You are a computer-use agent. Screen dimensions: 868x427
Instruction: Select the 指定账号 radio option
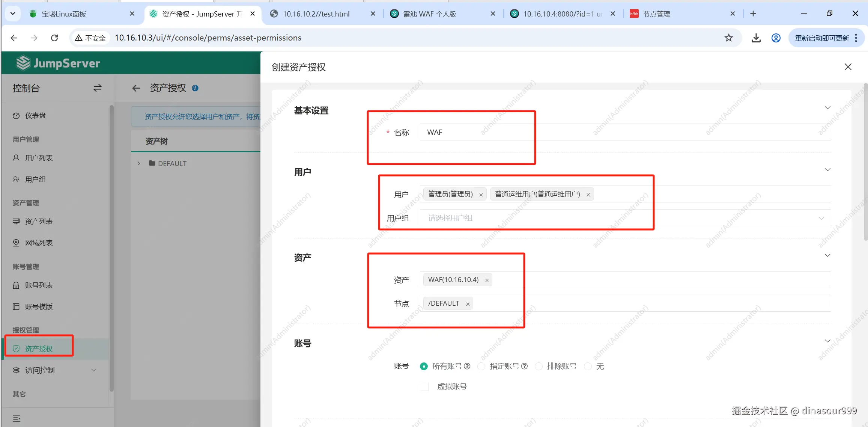481,367
